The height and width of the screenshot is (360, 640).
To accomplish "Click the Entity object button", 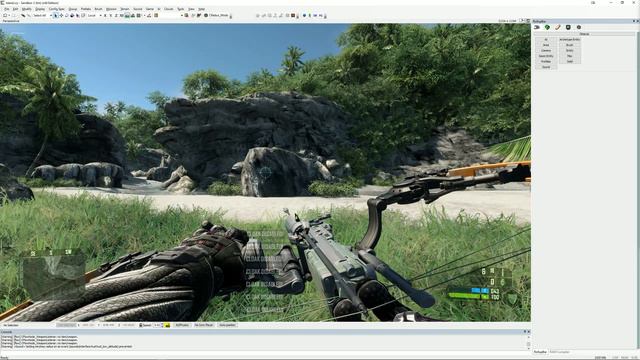I will pyautogui.click(x=570, y=50).
